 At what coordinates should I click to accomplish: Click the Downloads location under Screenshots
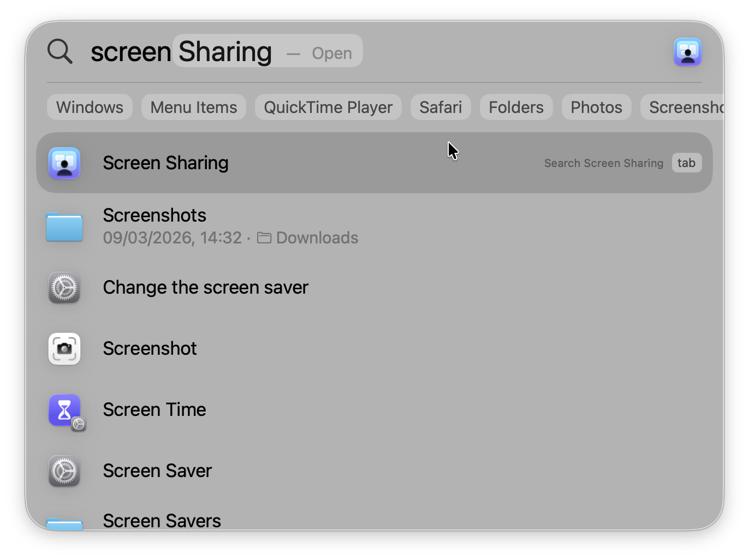coord(308,238)
